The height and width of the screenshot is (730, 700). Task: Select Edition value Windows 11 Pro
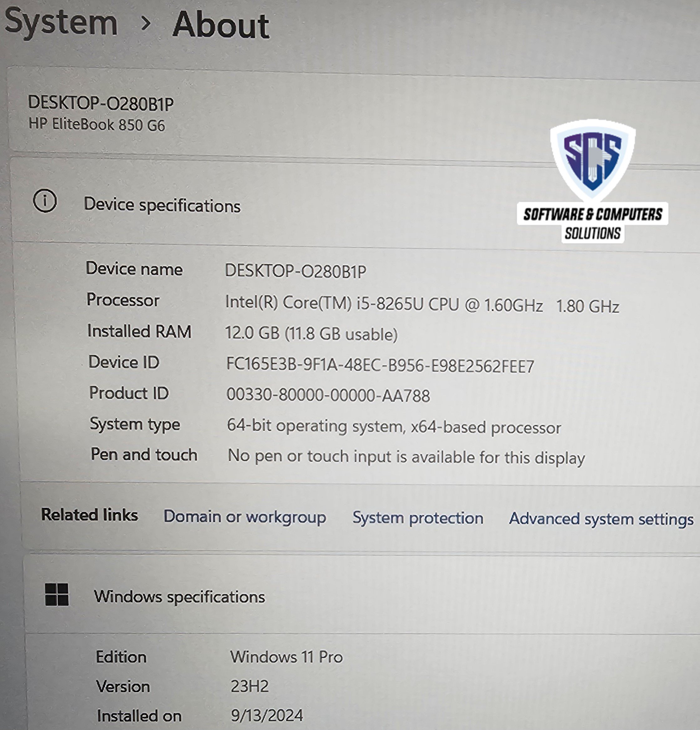pos(286,657)
